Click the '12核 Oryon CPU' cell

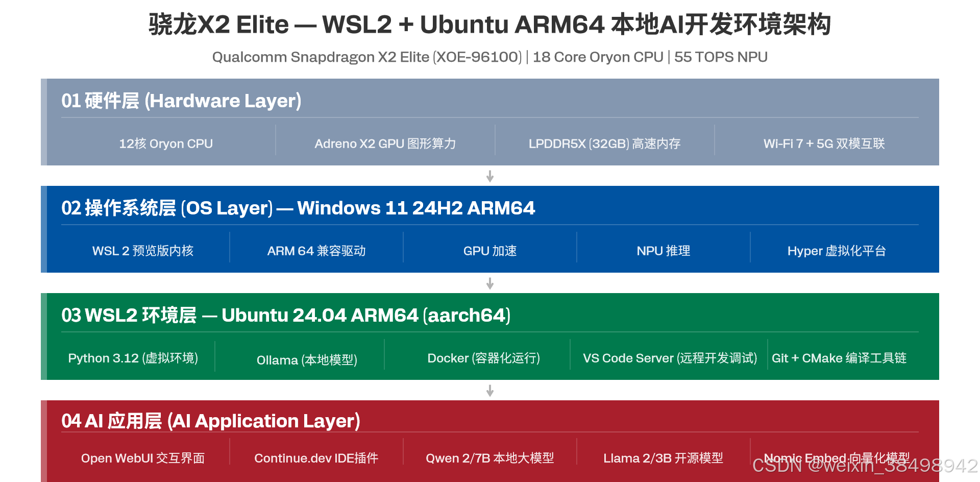pos(166,143)
